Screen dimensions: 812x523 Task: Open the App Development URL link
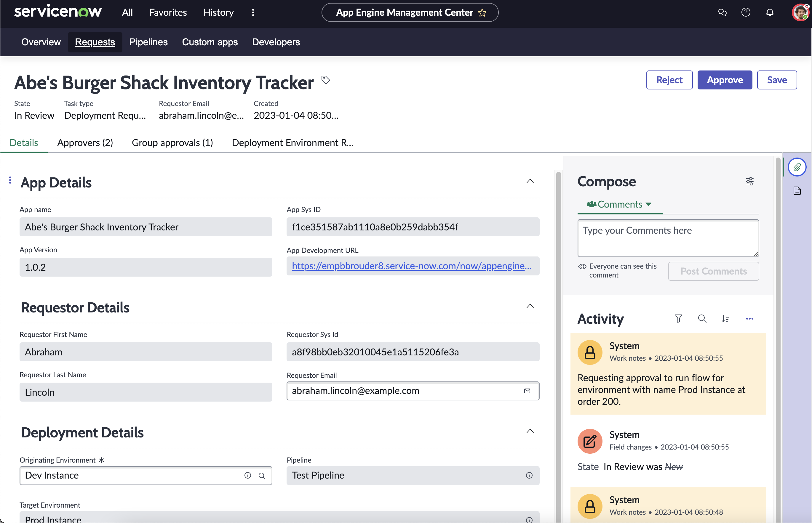[411, 266]
